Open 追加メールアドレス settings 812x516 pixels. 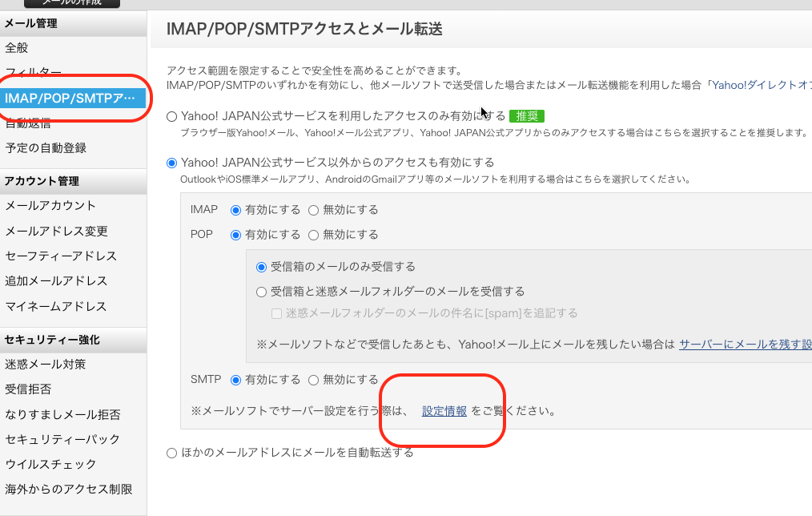point(56,280)
